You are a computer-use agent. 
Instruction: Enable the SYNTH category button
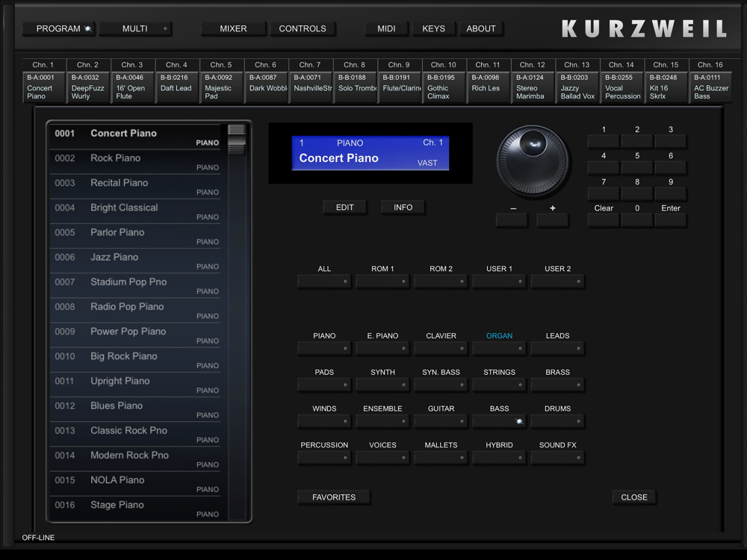click(382, 385)
